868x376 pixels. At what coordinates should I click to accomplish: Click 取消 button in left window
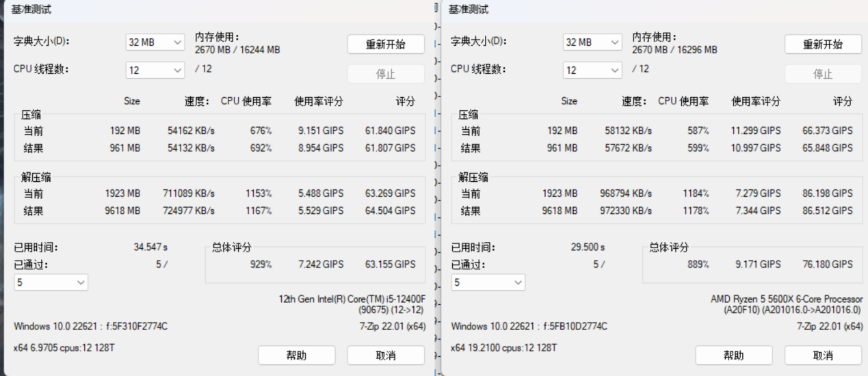(x=386, y=355)
